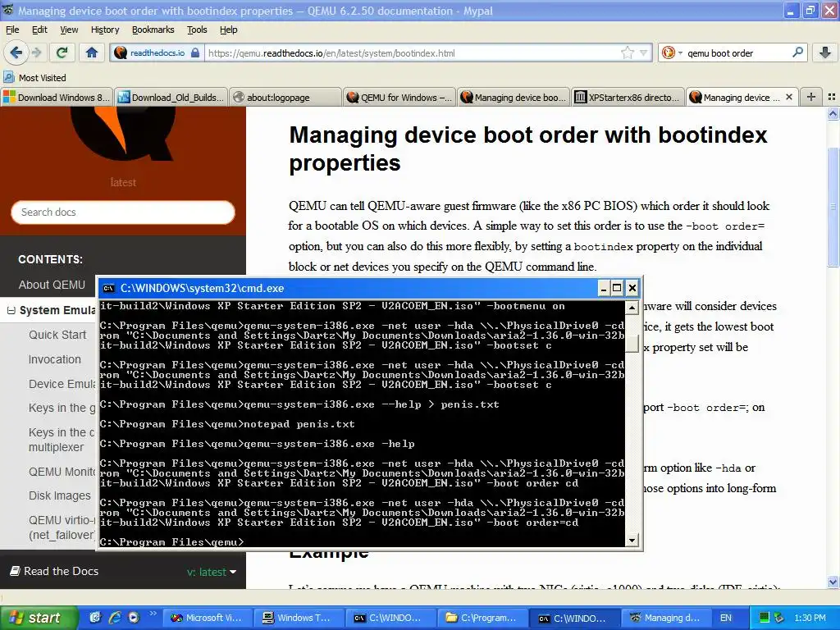Open the View menu

click(69, 30)
